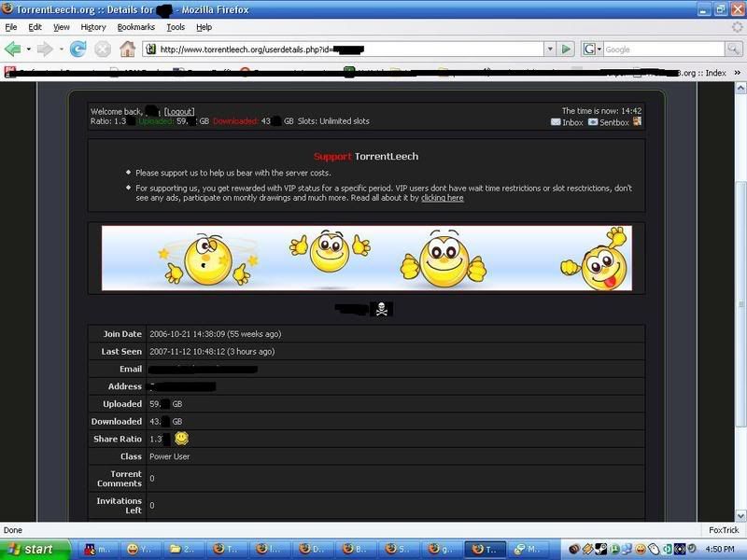Click the Firefox logo in the title bar
This screenshot has height=560, width=747.
[x=7, y=8]
